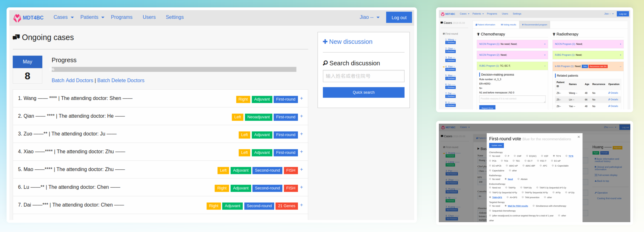This screenshot has height=232, width=644.
Task: Click the MDT4BC logo in the Recommended program window
Action: (448, 14)
